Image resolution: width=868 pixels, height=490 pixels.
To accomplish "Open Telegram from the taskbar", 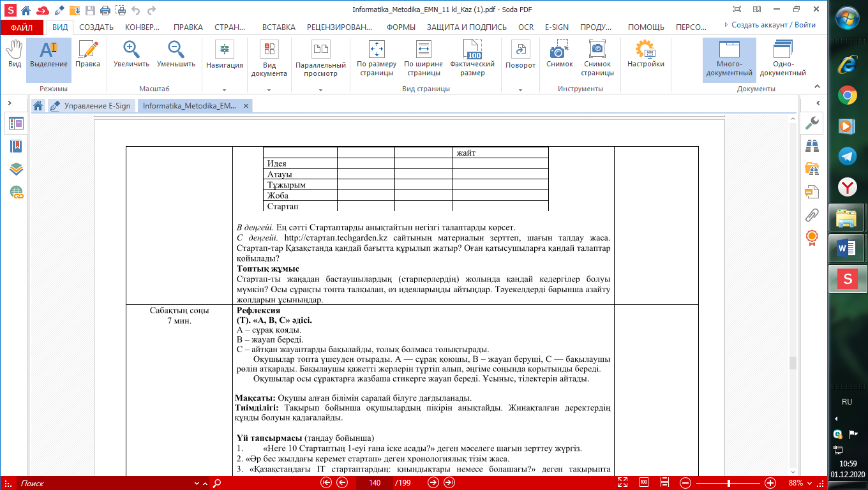I will click(x=847, y=156).
